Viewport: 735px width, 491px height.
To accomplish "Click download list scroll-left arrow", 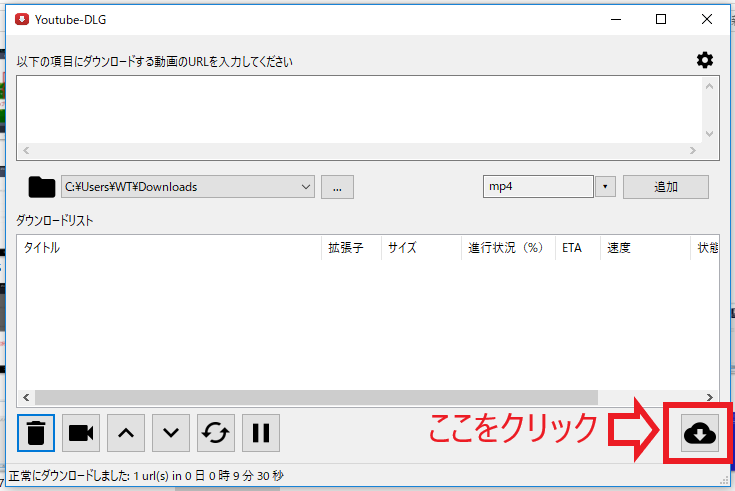I will 26,397.
